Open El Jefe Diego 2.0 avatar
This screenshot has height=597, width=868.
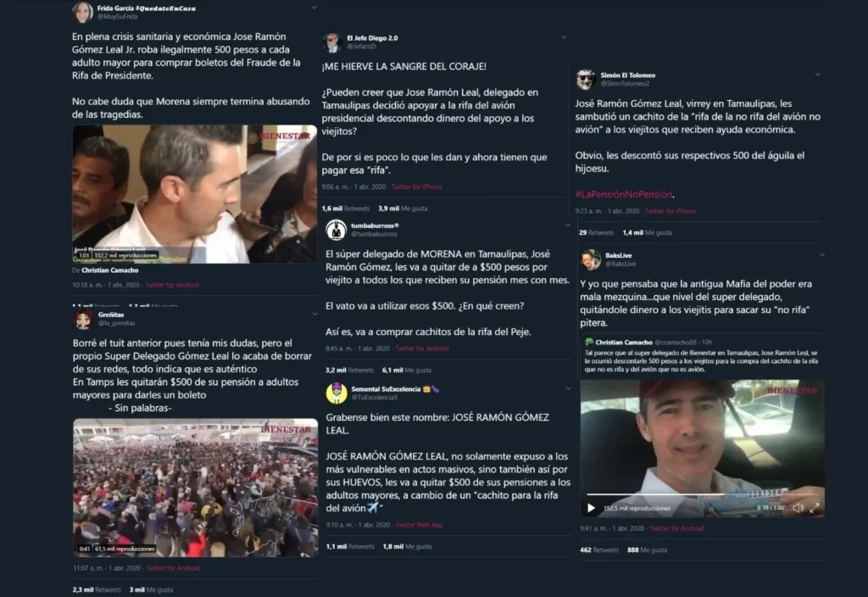(332, 42)
